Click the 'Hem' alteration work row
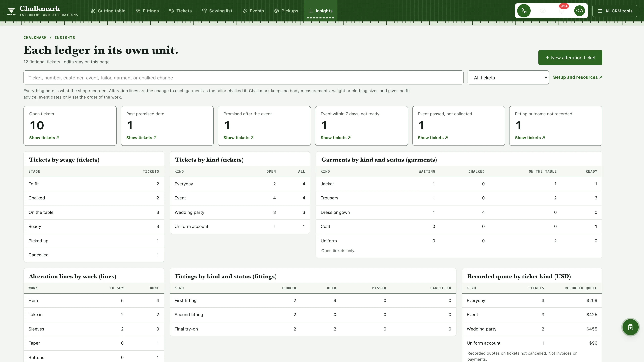This screenshot has width=644, height=362. [94, 300]
